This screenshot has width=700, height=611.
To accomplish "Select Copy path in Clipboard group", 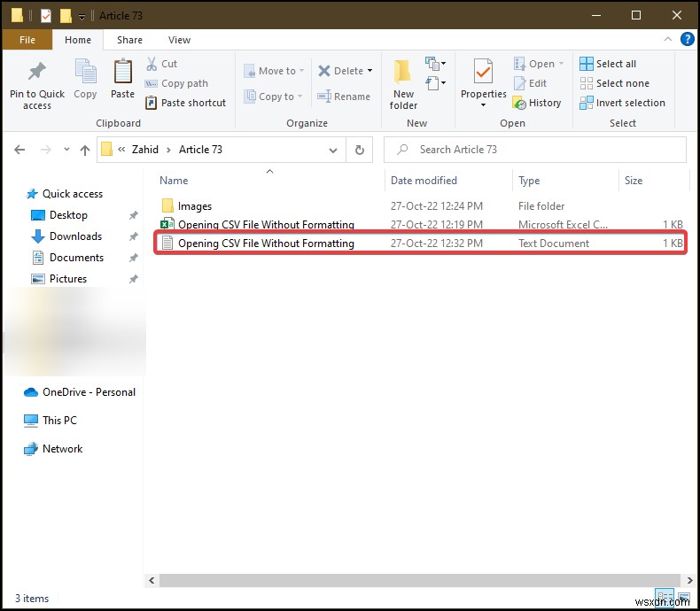I will 177,83.
